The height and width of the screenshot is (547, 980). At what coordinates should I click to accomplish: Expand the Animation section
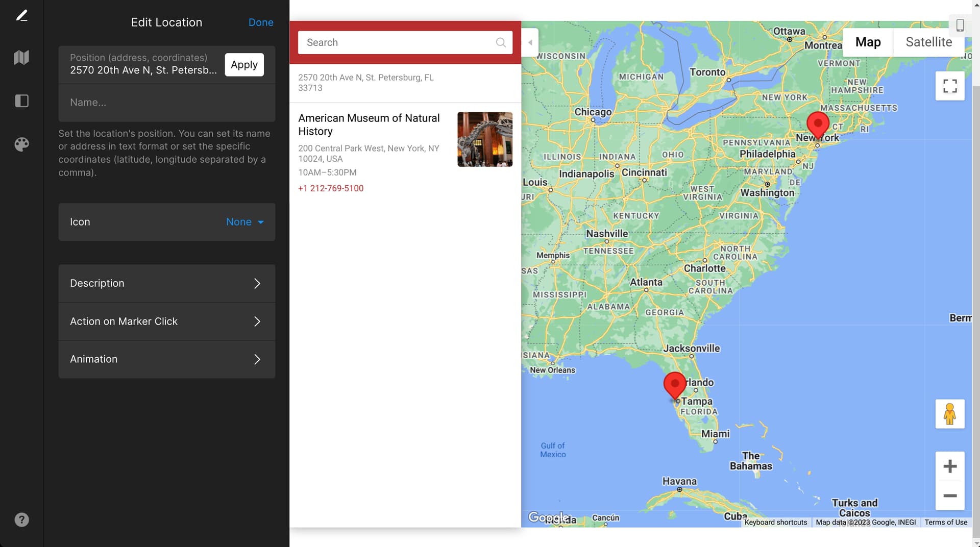coord(167,359)
